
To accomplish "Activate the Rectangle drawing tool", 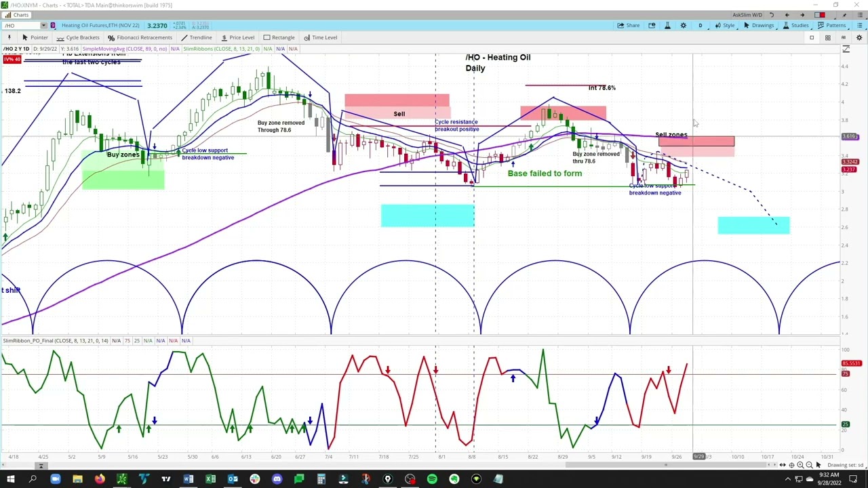I will tap(279, 37).
